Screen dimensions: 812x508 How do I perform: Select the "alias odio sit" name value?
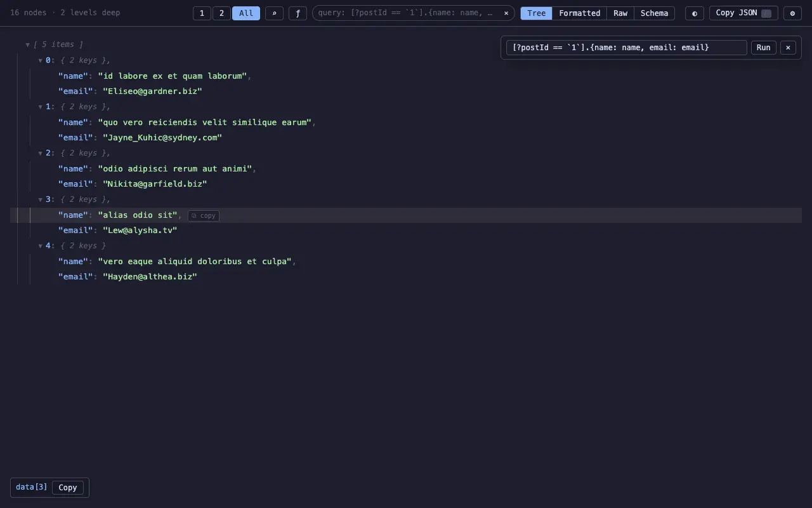click(x=138, y=215)
